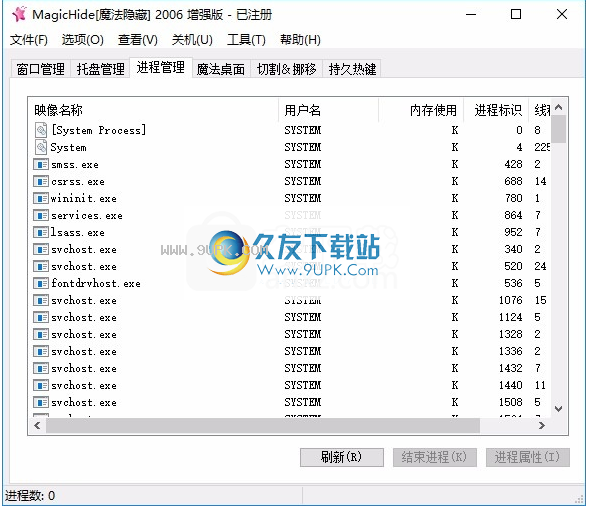Open the 查看(V) menu
Image resolution: width=595 pixels, height=506 pixels.
click(x=137, y=39)
